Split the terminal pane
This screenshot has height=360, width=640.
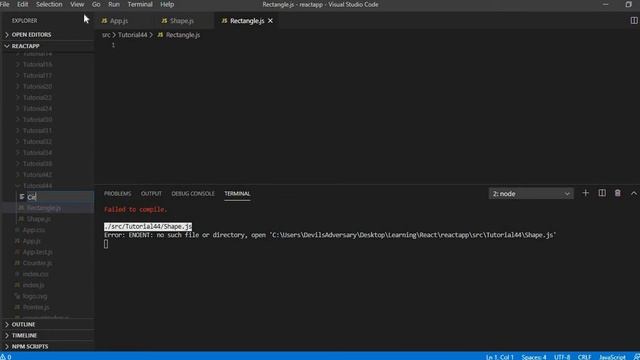602,193
